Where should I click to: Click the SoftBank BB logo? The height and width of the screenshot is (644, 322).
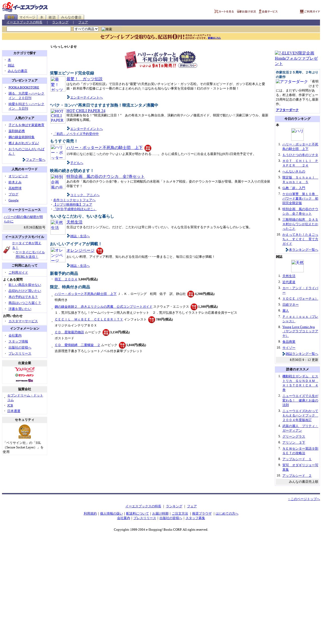(25, 380)
